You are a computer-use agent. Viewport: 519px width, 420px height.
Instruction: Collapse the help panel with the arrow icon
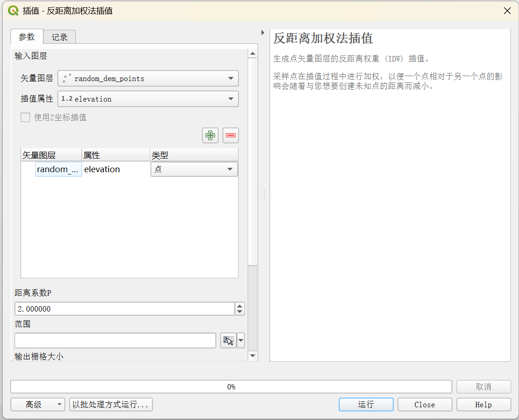tap(262, 32)
